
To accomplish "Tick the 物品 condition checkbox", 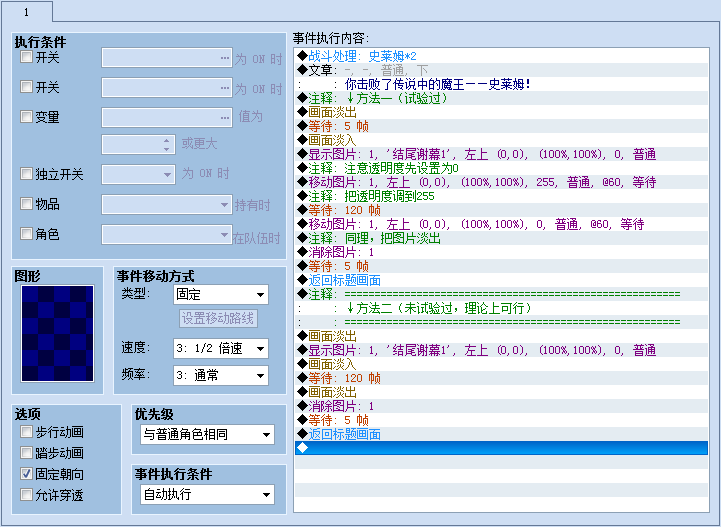I will pos(26,203).
